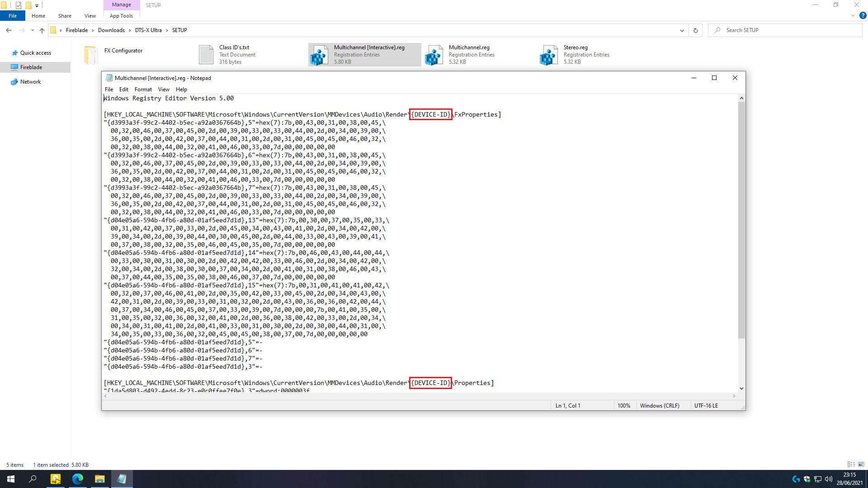Viewport: 868px width, 488px height.
Task: Expand subfolders after Downloads in breadcrumb
Action: coord(130,30)
